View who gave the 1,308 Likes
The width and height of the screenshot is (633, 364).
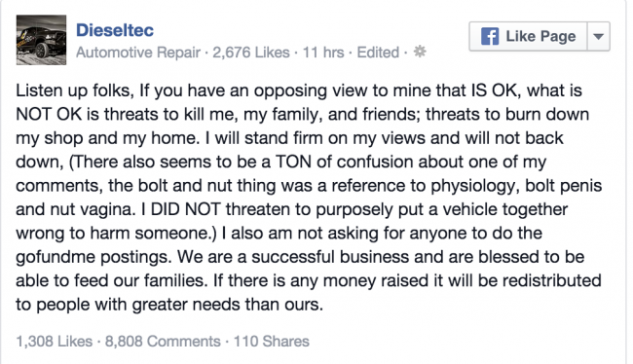[55, 342]
